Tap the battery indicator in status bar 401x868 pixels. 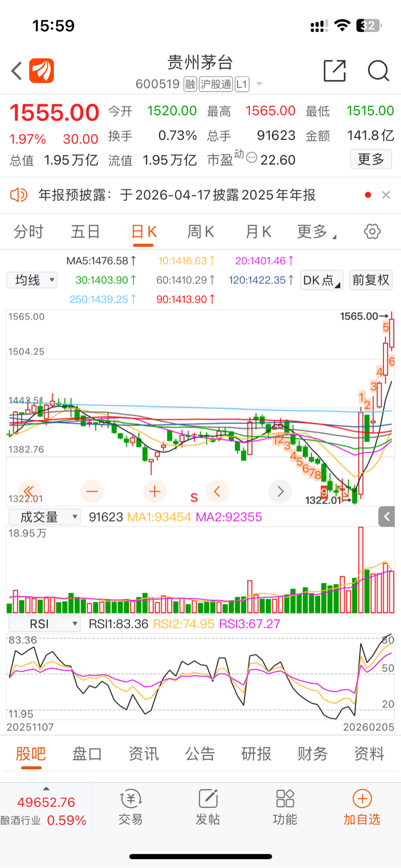(x=369, y=26)
